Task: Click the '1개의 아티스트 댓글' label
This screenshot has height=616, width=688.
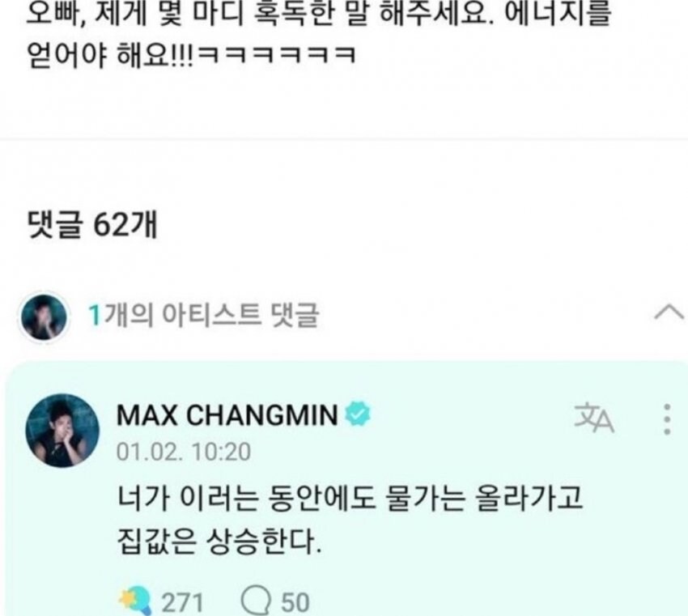Action: click(x=204, y=315)
